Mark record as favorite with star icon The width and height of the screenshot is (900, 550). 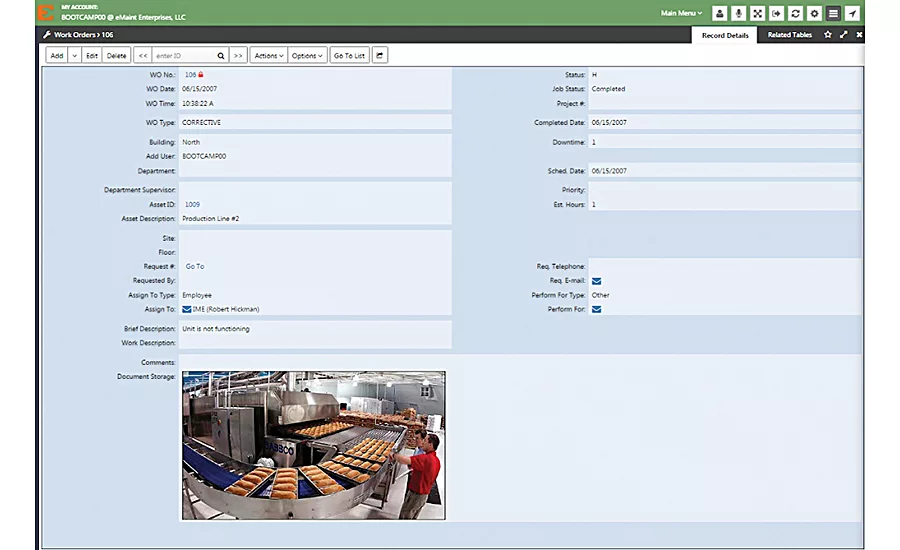pos(828,34)
